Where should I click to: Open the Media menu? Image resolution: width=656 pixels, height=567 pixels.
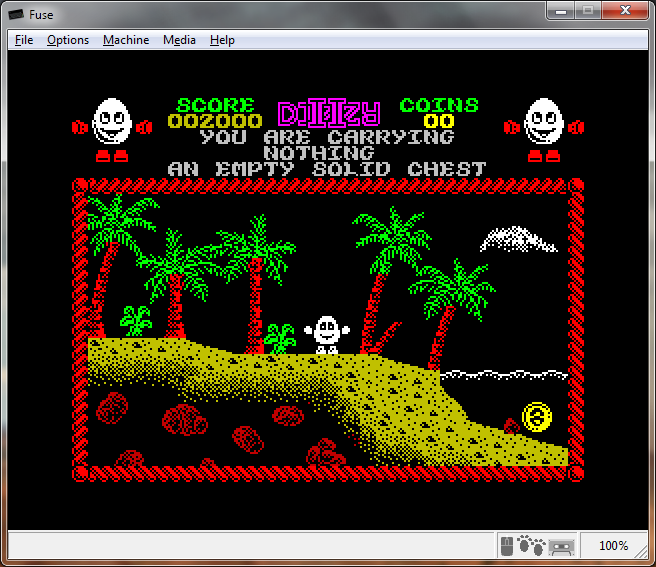[x=179, y=40]
